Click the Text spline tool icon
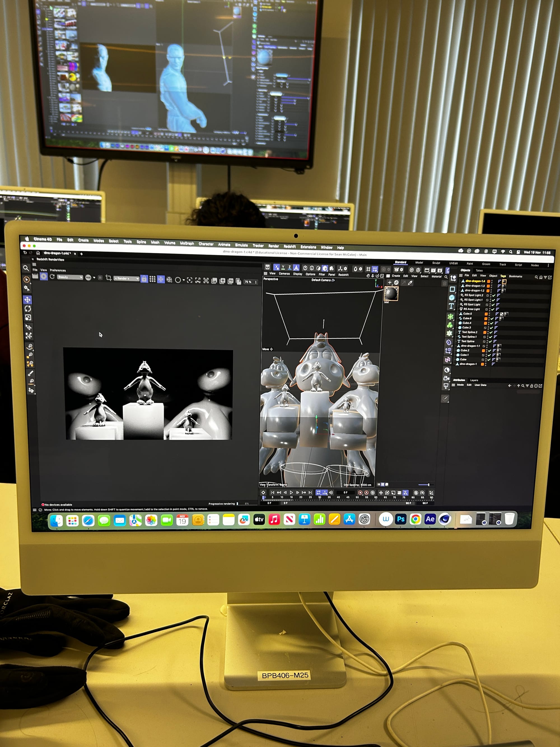The height and width of the screenshot is (747, 560). tap(451, 306)
